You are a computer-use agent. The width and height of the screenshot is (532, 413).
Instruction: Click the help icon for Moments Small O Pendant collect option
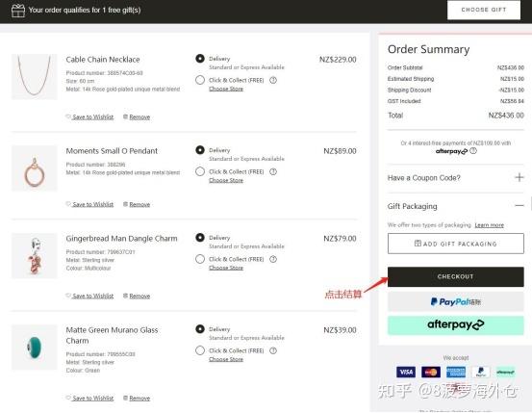click(x=273, y=171)
